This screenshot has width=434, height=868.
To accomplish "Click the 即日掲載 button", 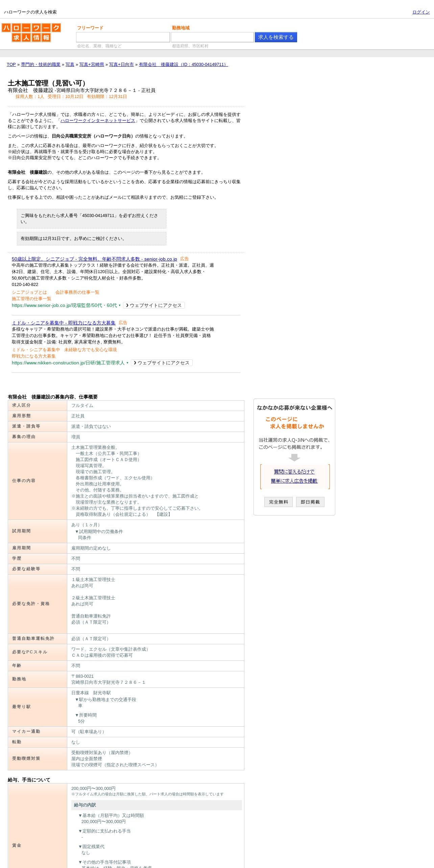I will point(310,502).
